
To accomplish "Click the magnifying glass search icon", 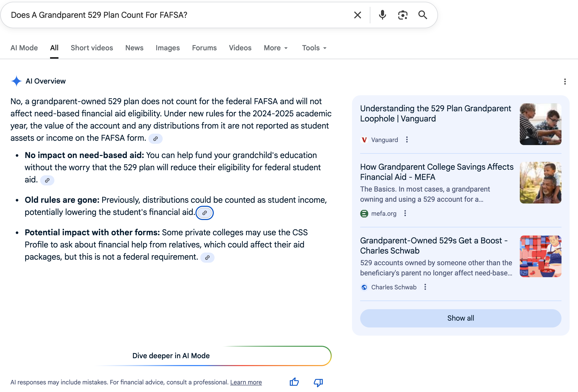I will point(423,15).
